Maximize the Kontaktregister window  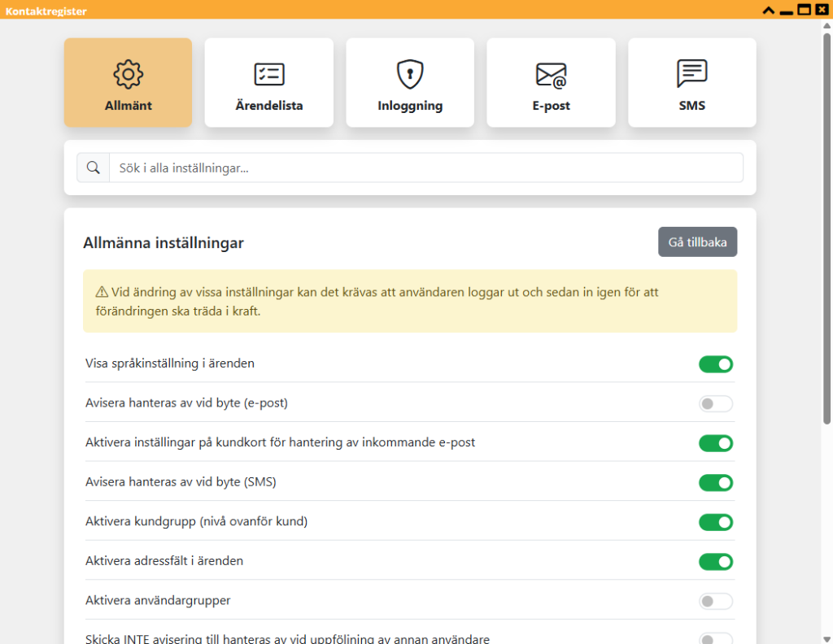804,10
